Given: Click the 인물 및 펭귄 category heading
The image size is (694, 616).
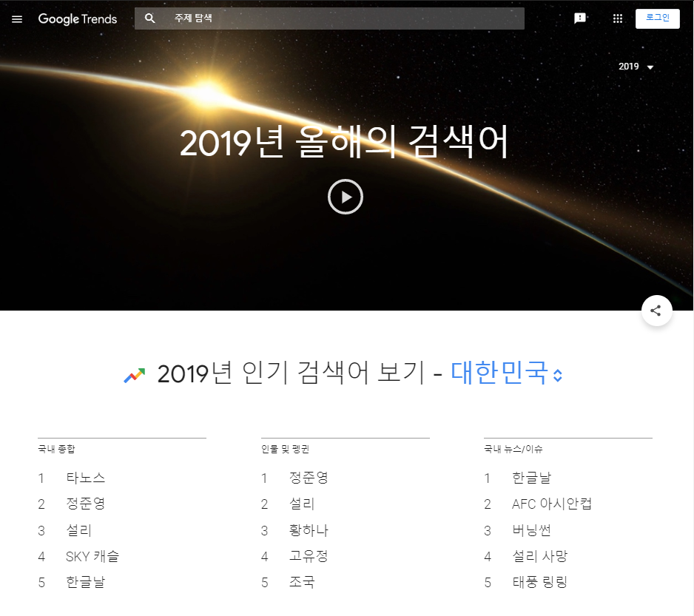Looking at the screenshot, I should point(285,449).
